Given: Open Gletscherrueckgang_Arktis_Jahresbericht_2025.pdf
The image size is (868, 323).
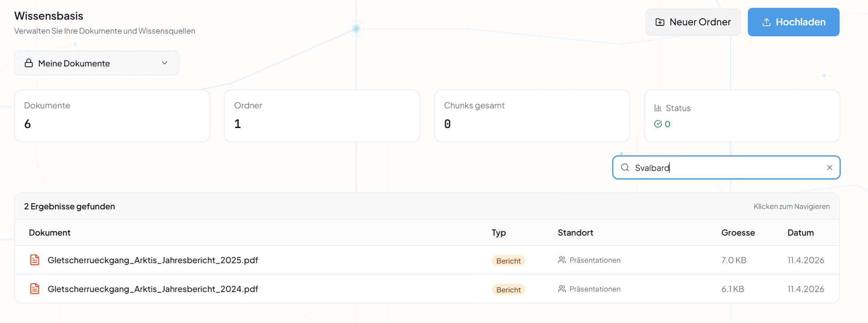Looking at the screenshot, I should coord(153,260).
